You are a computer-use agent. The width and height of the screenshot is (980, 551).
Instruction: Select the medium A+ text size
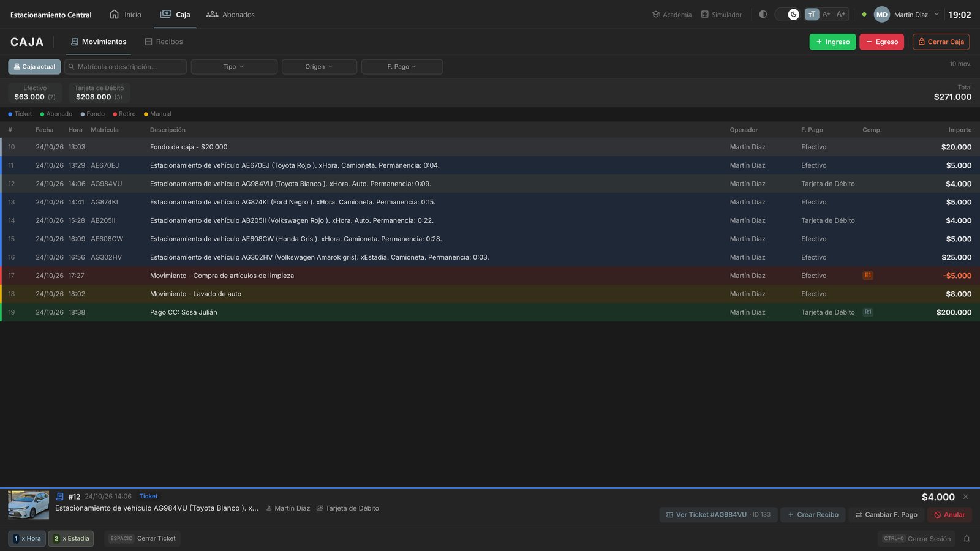(826, 14)
